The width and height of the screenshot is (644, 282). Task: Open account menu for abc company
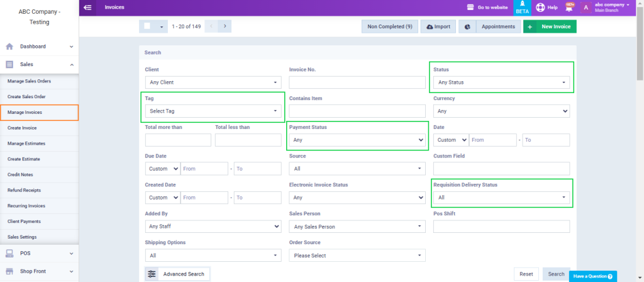pos(612,7)
